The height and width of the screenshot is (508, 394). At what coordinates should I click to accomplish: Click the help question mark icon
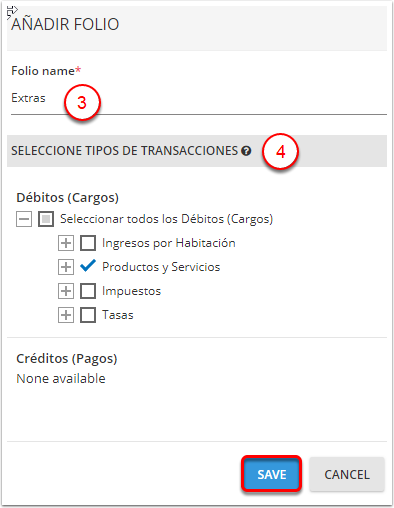[246, 151]
